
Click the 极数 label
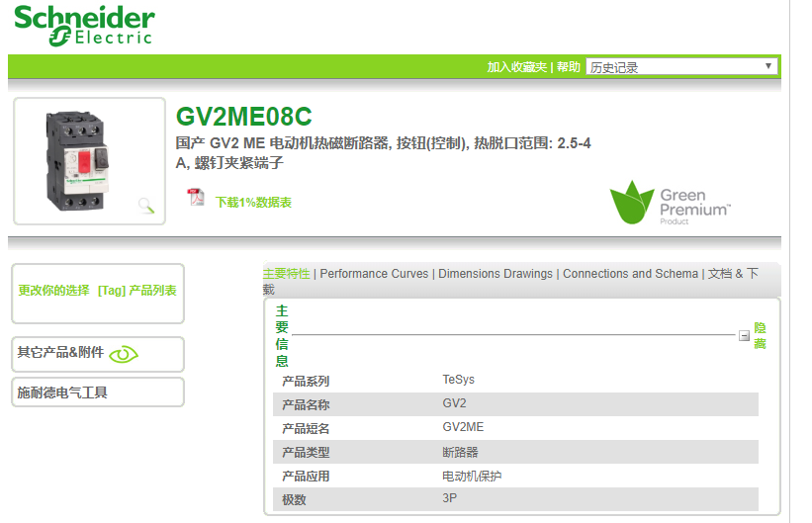point(294,500)
